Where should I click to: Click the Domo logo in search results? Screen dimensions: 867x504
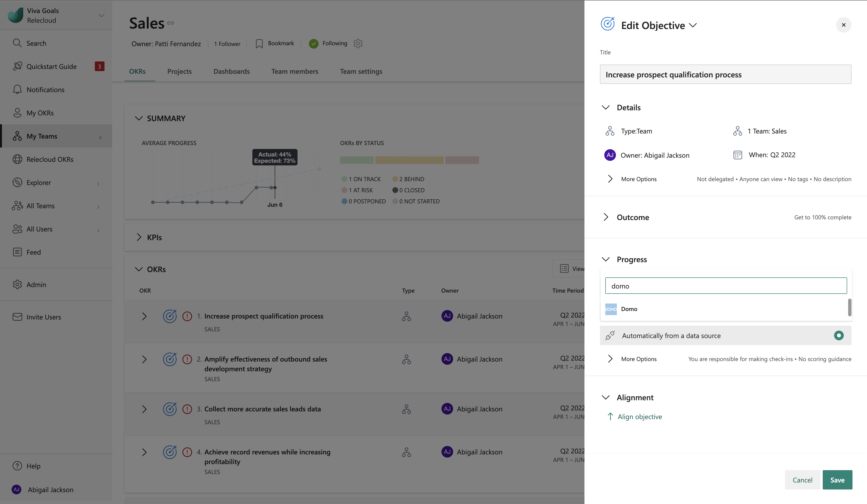pos(611,309)
